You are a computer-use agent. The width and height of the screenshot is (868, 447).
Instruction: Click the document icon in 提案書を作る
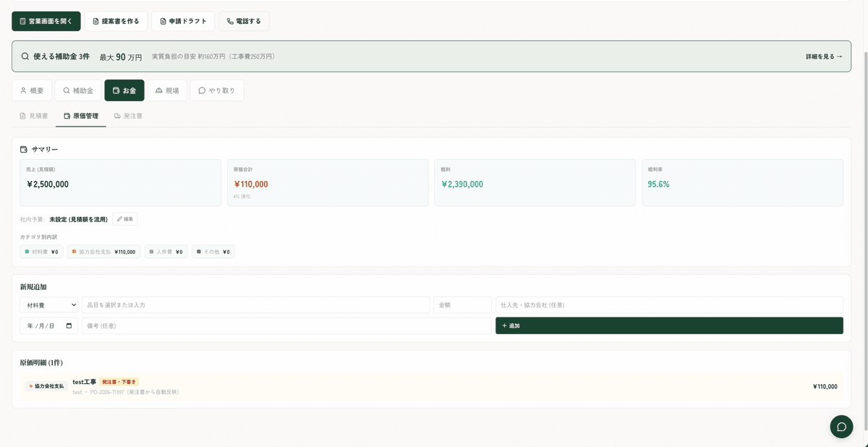[95, 21]
